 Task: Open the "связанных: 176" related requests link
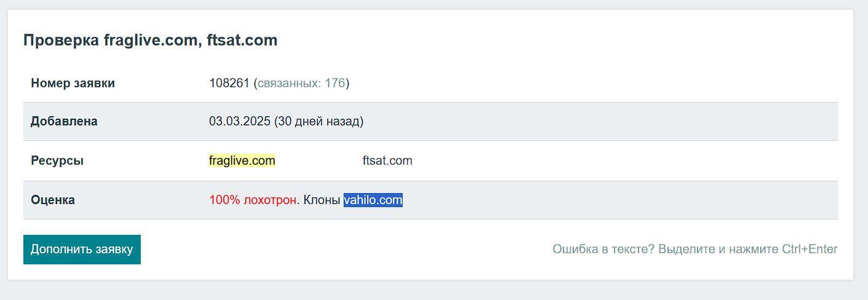pyautogui.click(x=301, y=83)
